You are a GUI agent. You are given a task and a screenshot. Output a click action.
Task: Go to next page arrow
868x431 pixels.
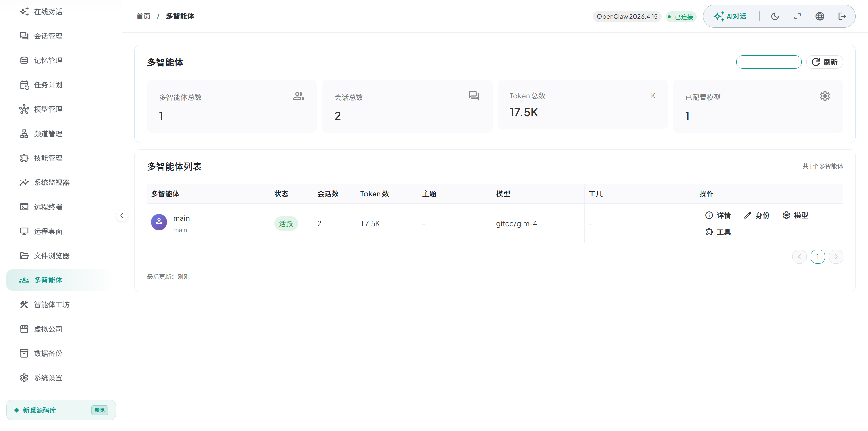[836, 257]
